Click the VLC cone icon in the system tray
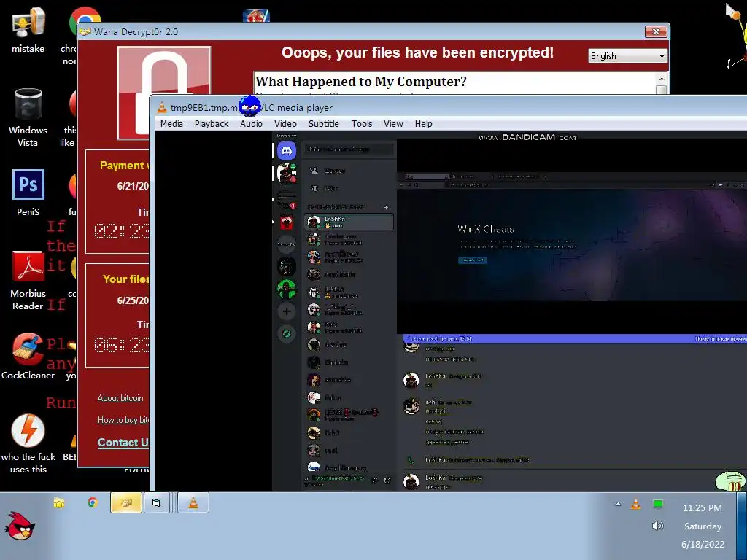The image size is (747, 560). 635,504
